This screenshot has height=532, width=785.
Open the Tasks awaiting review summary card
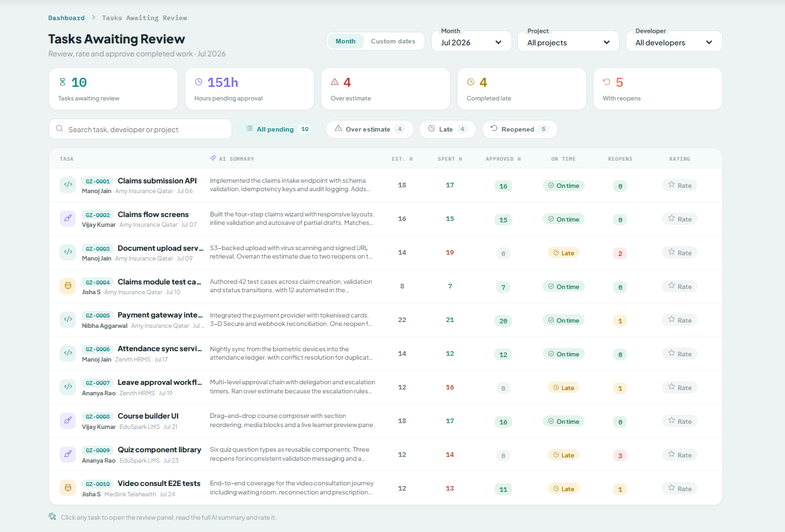pyautogui.click(x=113, y=89)
